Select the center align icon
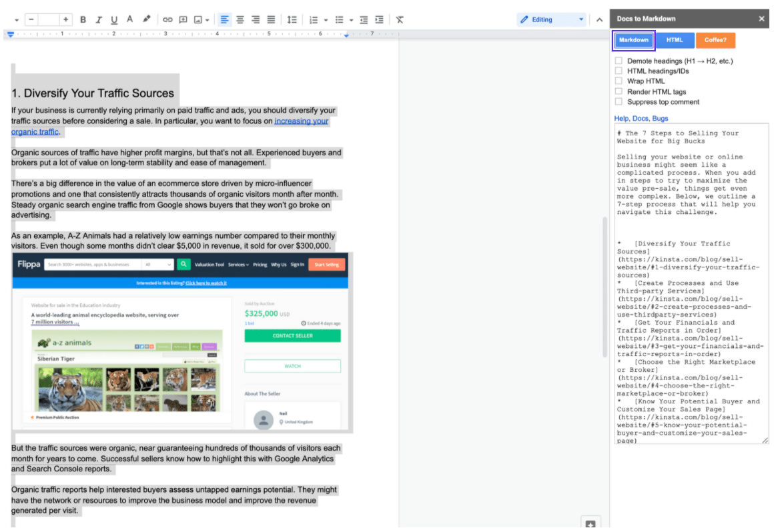This screenshot has width=774, height=532. pos(240,19)
